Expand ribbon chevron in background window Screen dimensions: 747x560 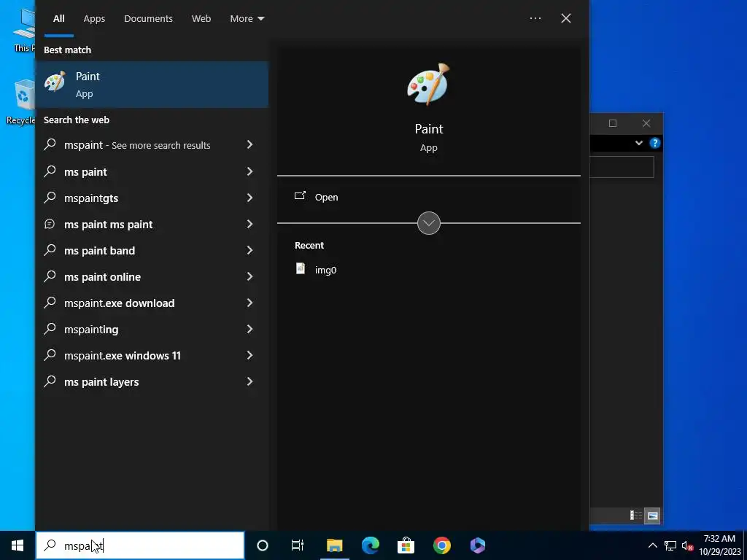coord(639,143)
